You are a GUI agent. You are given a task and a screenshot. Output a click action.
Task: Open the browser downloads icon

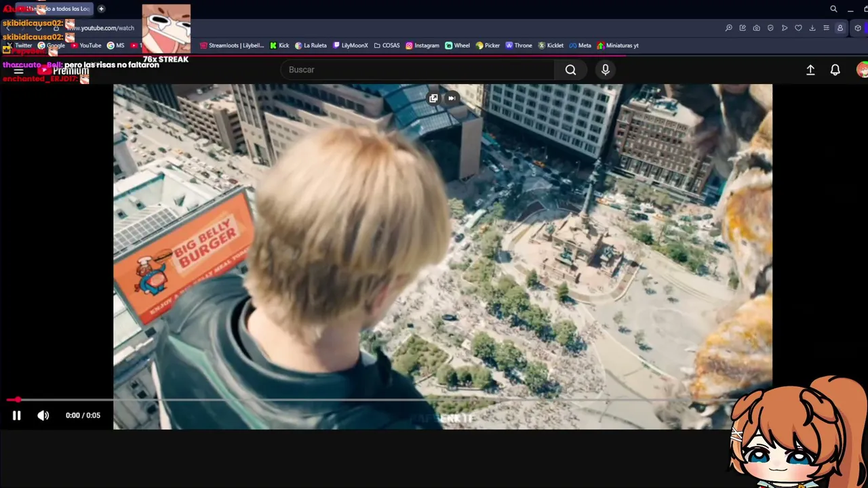812,28
